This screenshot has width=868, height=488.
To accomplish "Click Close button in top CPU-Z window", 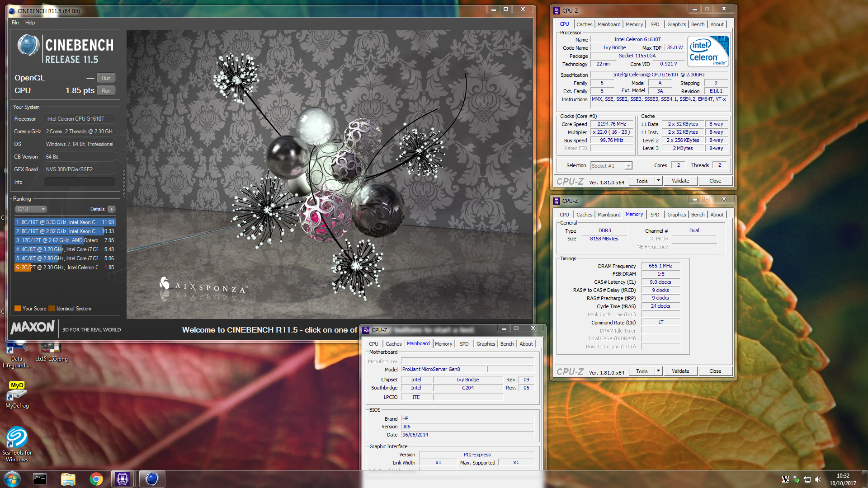I will 715,181.
